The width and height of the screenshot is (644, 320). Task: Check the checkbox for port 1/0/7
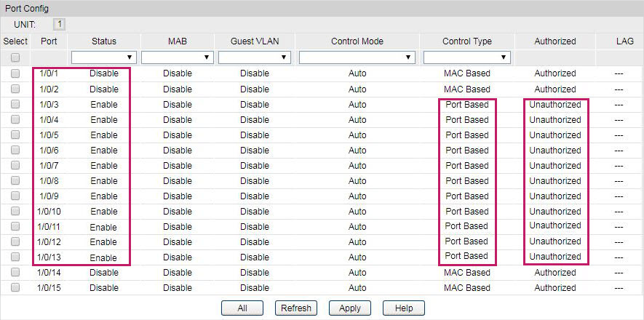click(x=15, y=165)
